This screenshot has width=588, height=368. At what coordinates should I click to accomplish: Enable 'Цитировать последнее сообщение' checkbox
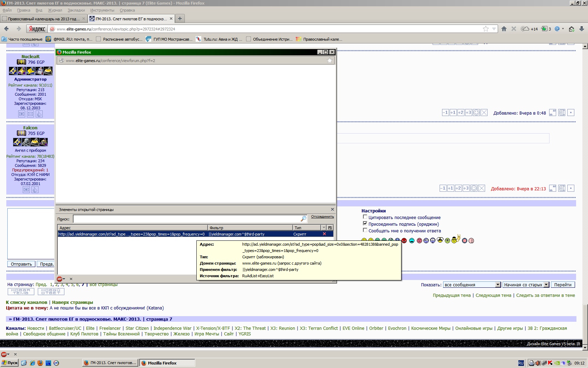(365, 217)
